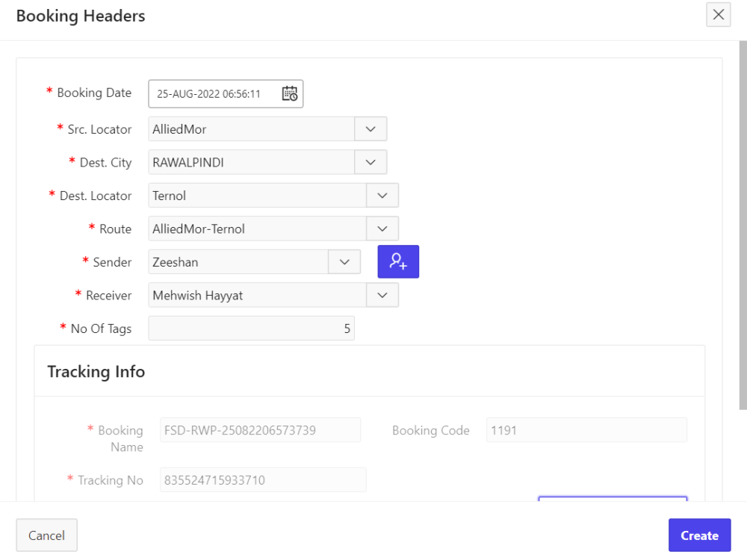Viewport: 747px width, 560px height.
Task: Click the Dest. Locator label
Action: [x=96, y=196]
